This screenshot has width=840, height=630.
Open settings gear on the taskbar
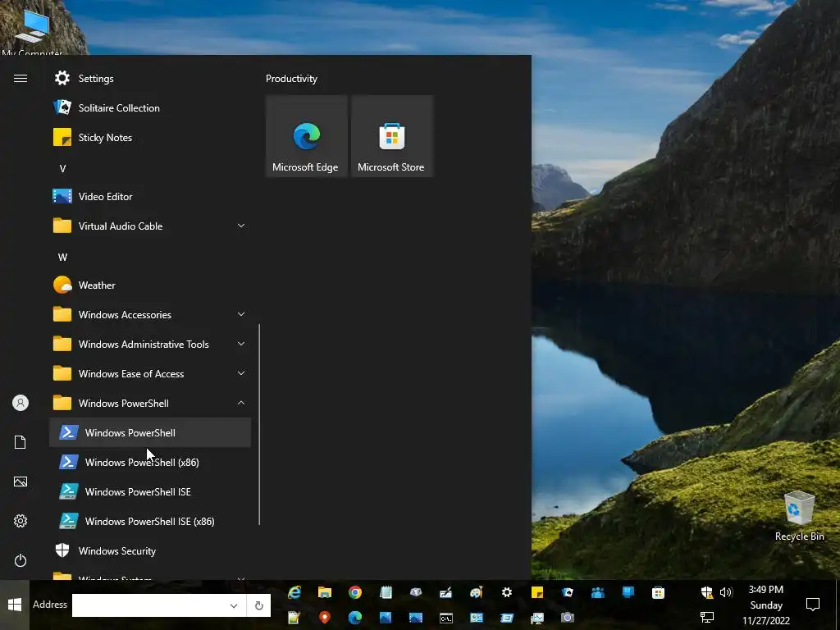[x=507, y=592]
